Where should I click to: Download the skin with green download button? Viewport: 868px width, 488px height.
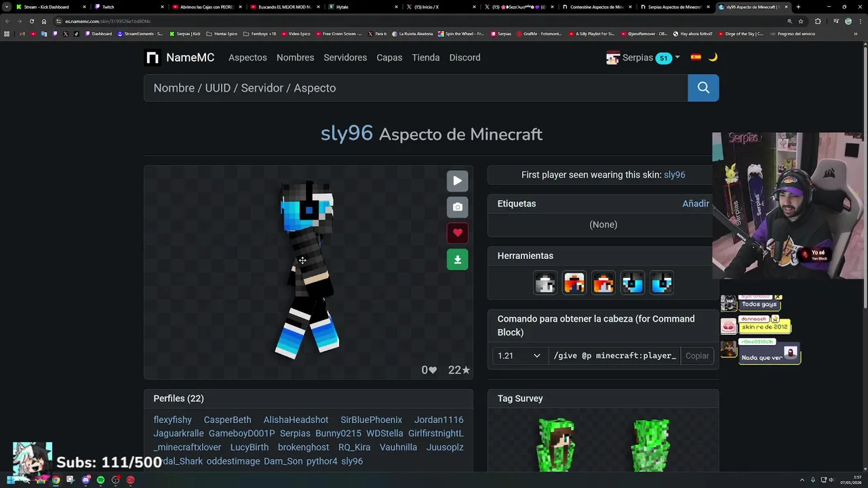pos(457,260)
